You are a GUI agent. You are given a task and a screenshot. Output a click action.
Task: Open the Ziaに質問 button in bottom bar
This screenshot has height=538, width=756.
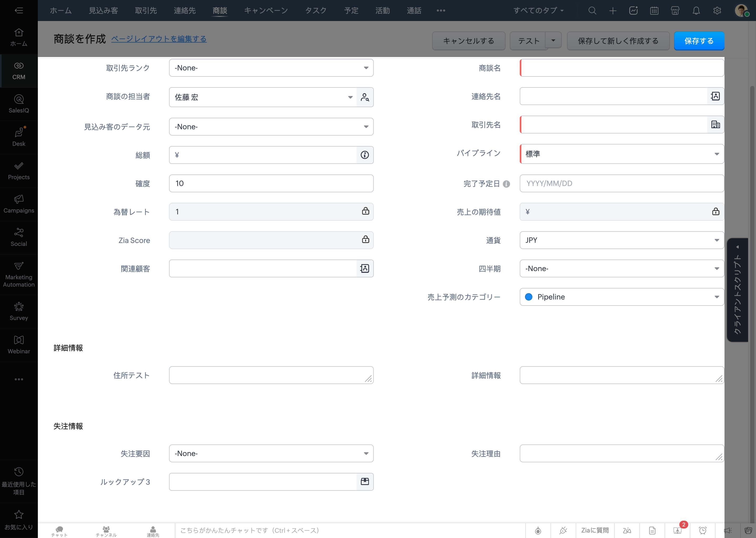pyautogui.click(x=595, y=530)
